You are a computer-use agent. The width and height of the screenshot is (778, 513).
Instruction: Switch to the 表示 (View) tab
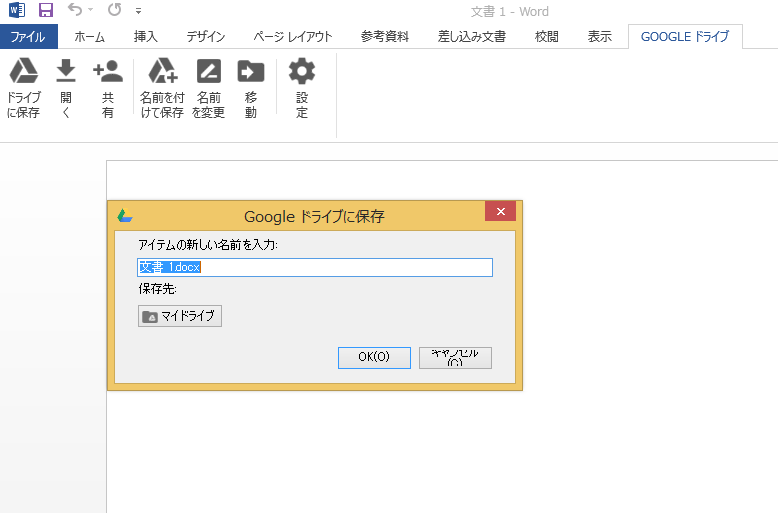pos(600,37)
